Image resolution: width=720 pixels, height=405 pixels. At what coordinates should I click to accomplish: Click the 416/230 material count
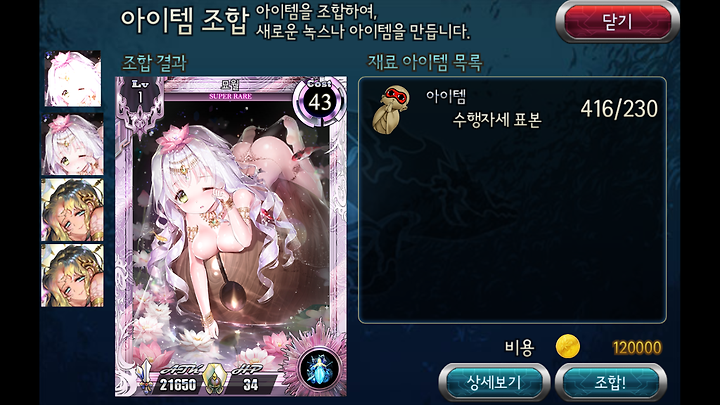click(619, 109)
